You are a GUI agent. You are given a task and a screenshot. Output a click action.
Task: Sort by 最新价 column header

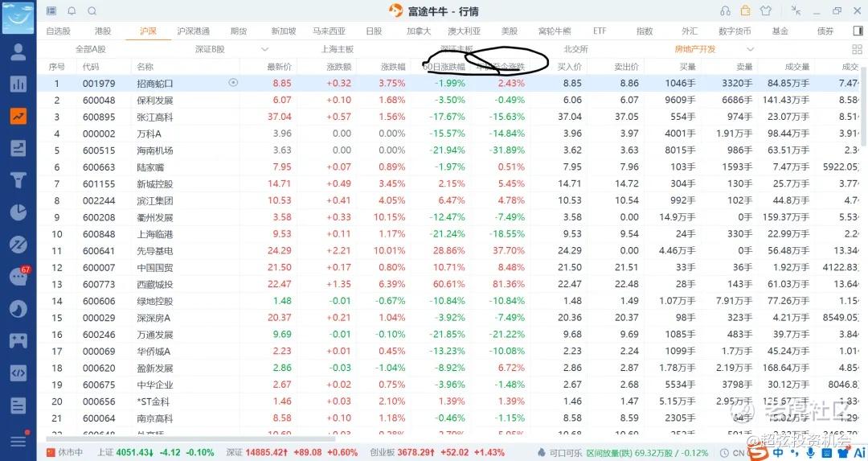279,67
